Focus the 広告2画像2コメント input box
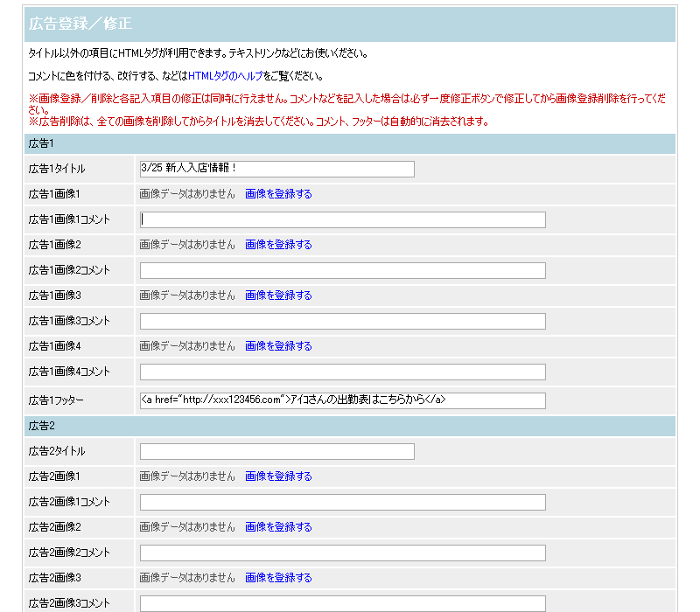Viewport: 700px width, 612px height. [x=341, y=553]
